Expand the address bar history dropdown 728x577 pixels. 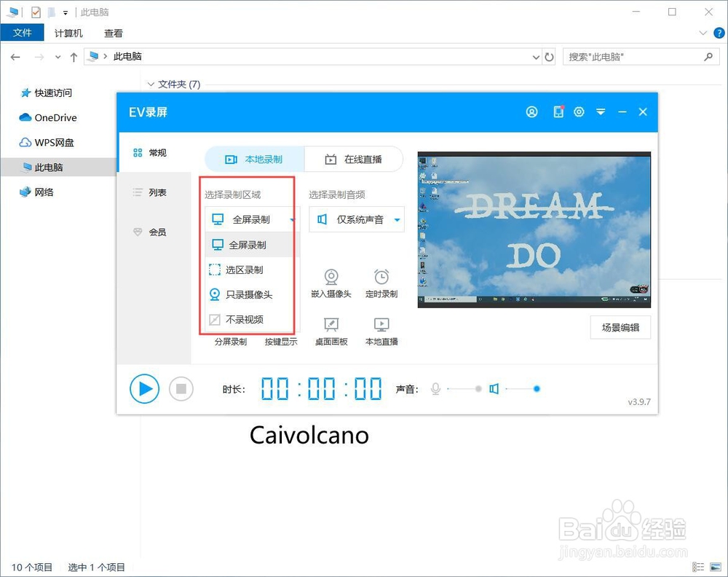[x=536, y=57]
